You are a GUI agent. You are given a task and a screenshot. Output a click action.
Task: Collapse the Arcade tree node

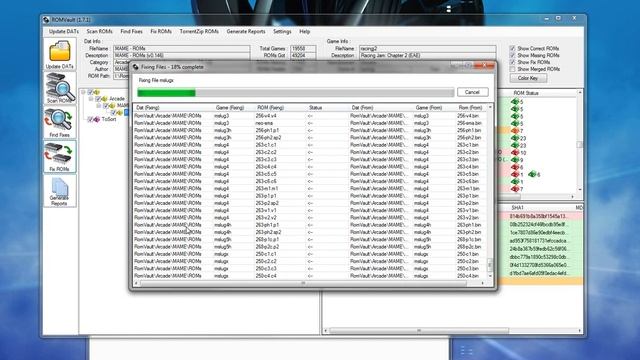(91, 99)
